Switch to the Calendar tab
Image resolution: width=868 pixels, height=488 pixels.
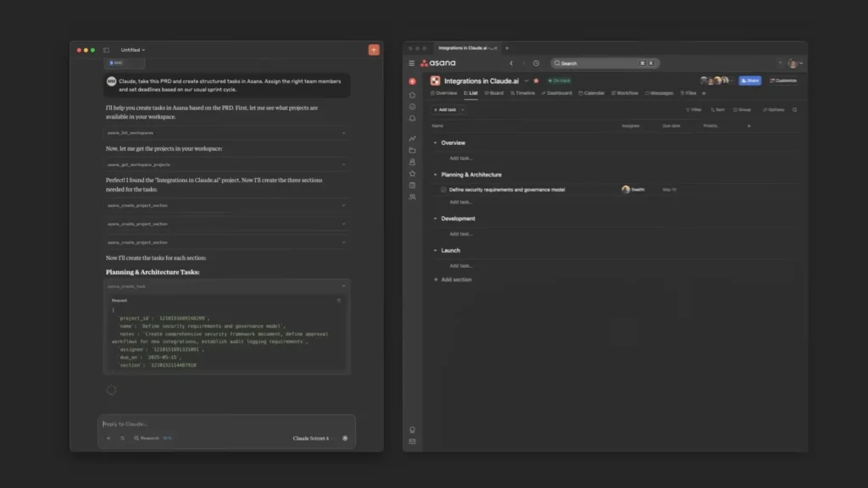coord(592,93)
